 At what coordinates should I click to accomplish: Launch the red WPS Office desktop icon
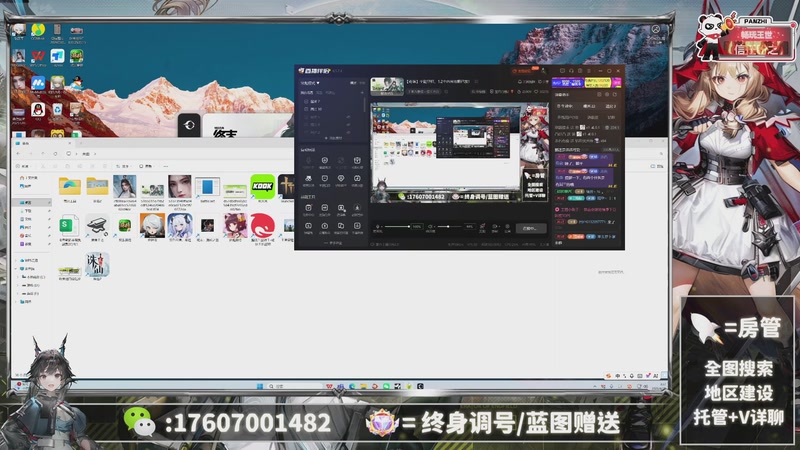click(x=38, y=54)
